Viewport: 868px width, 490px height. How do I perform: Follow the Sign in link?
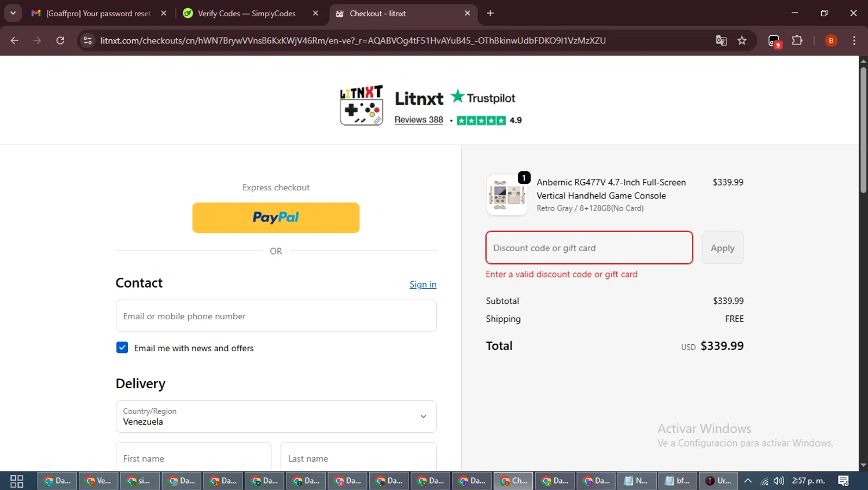422,284
